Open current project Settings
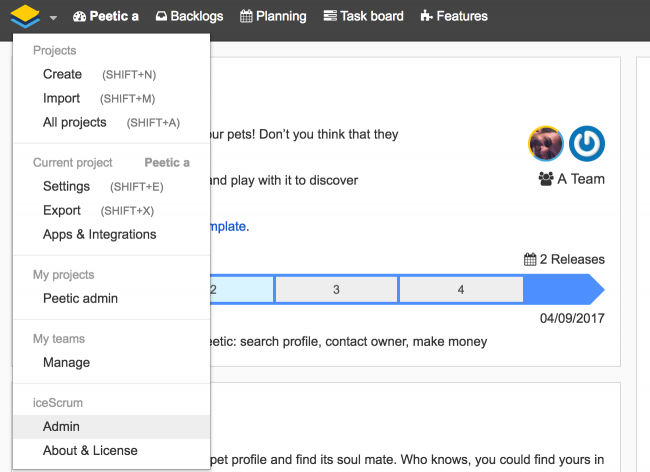The width and height of the screenshot is (650, 472). (66, 186)
